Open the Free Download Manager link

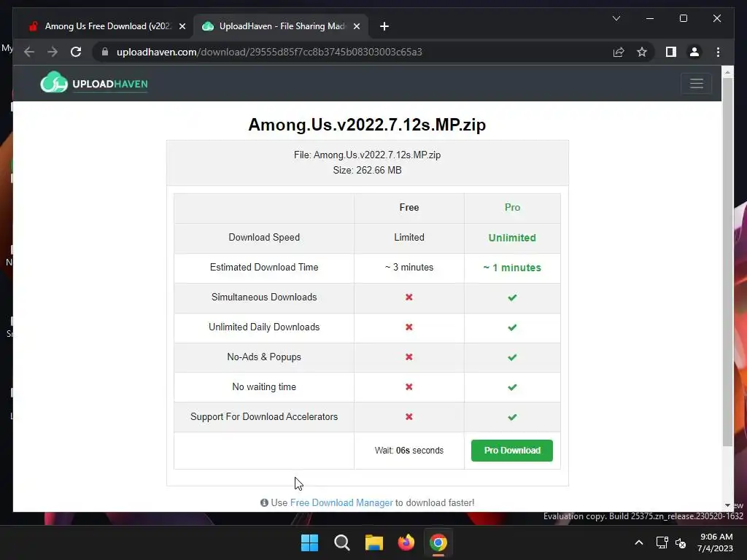click(341, 503)
